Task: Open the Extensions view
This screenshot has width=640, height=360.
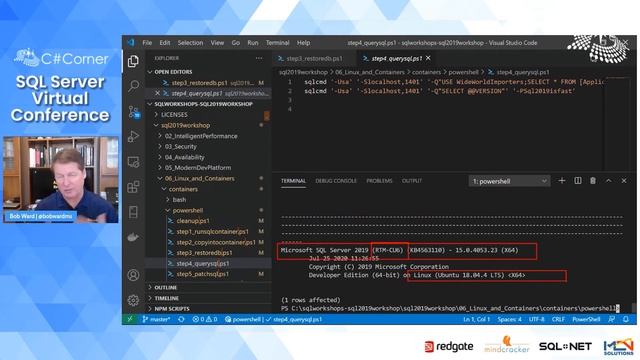Action: click(x=133, y=187)
